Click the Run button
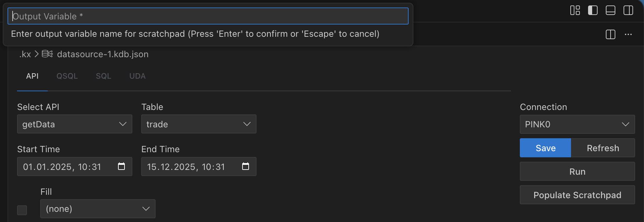 [577, 172]
